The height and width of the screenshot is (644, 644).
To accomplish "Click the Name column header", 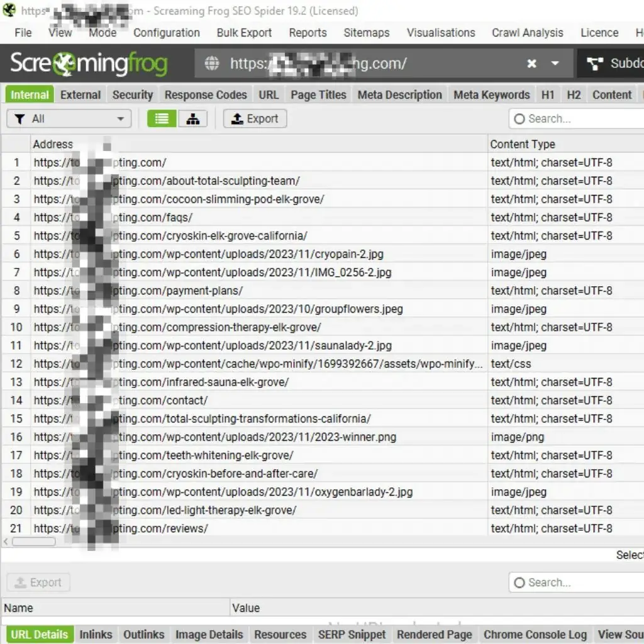I will [x=116, y=608].
